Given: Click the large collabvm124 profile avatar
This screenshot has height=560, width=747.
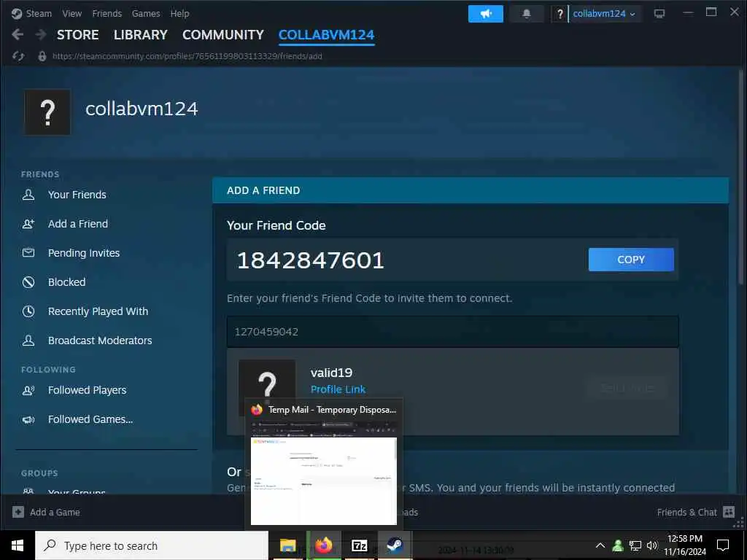Looking at the screenshot, I should pyautogui.click(x=47, y=112).
